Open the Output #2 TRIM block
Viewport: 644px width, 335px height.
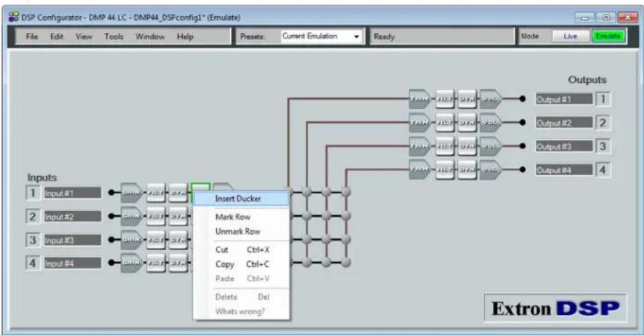click(420, 122)
